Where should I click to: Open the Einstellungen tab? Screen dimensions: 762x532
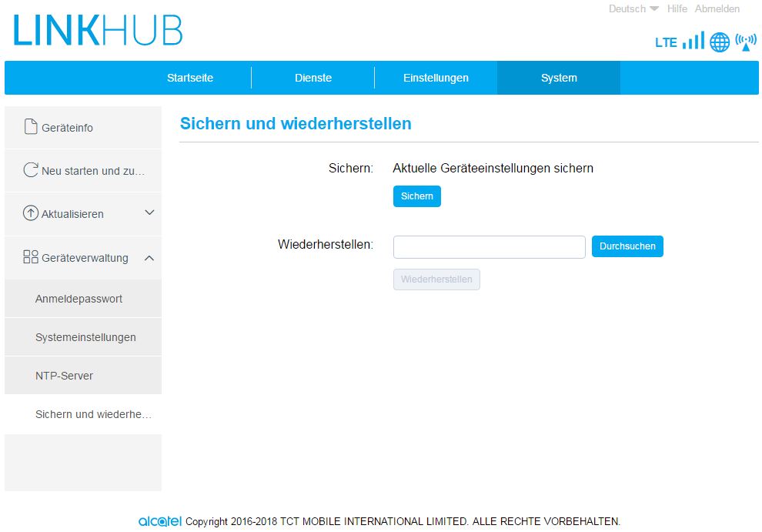click(x=436, y=78)
